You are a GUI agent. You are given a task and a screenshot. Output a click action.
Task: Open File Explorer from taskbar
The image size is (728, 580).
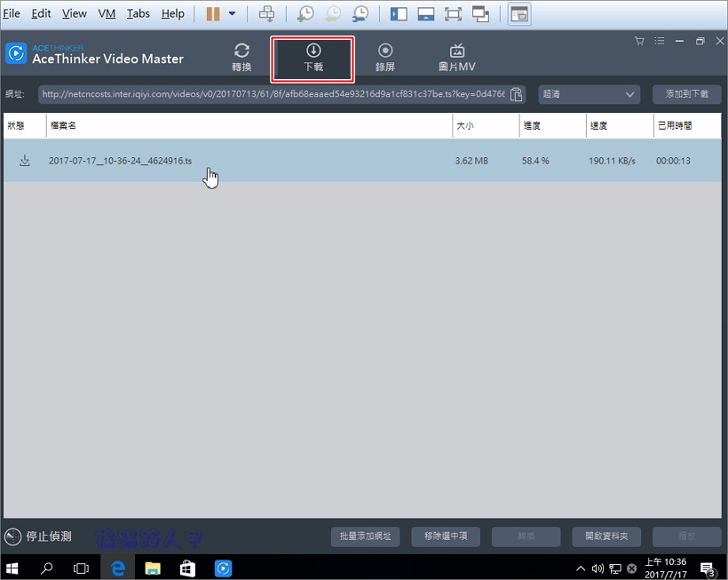153,568
